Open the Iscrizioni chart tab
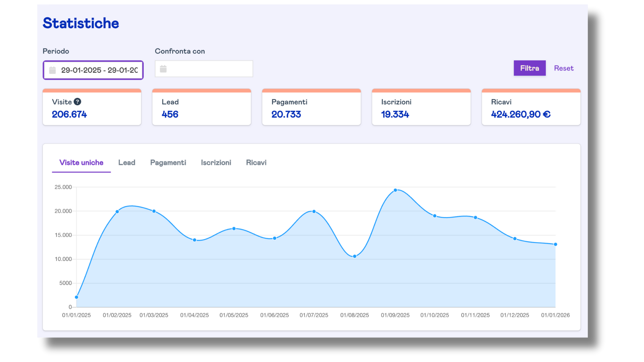The width and height of the screenshot is (644, 362). pos(216,163)
